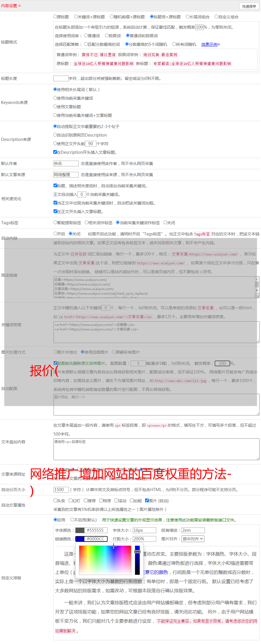Screen dimensions: 261x644
Task: Select 自动识别原网页Description option
Action: 55,135
